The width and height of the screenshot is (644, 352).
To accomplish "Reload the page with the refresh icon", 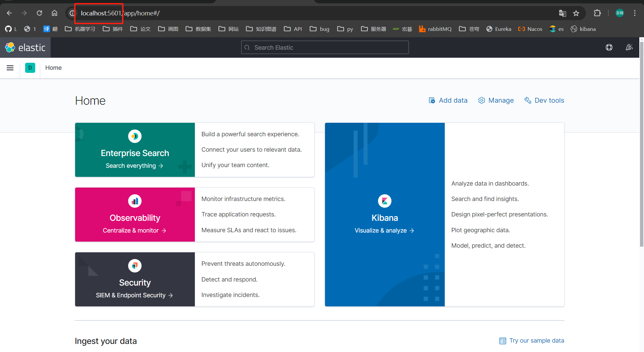I will click(x=39, y=13).
